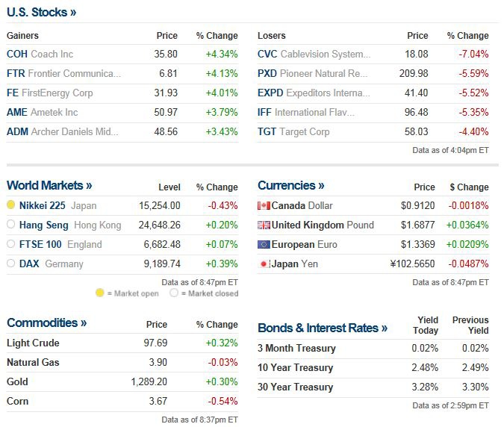Click the United Kingdom flag icon

point(264,225)
